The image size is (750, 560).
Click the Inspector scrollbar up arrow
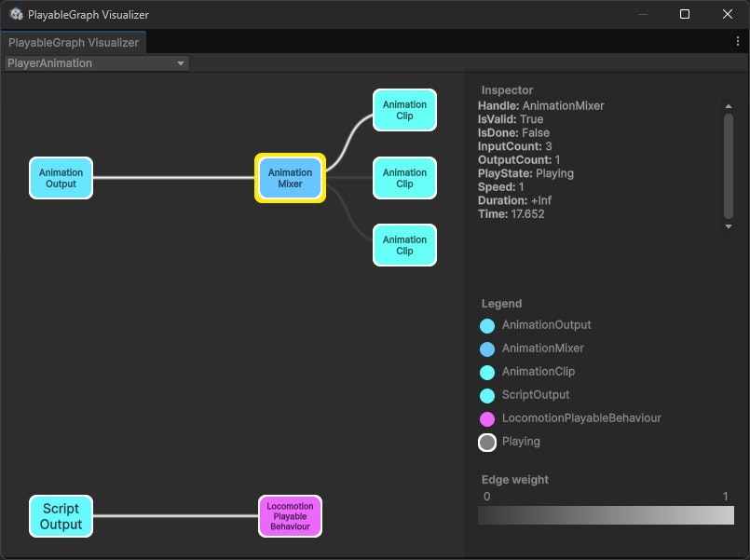pyautogui.click(x=729, y=105)
